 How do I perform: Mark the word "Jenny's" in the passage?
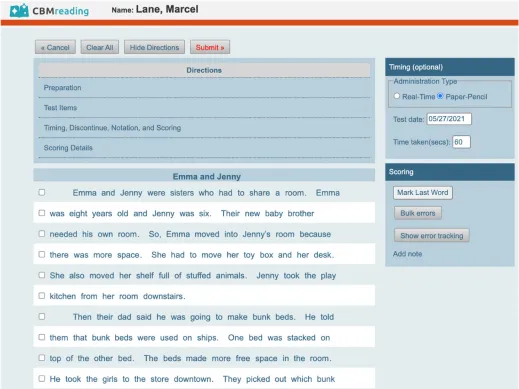point(256,234)
